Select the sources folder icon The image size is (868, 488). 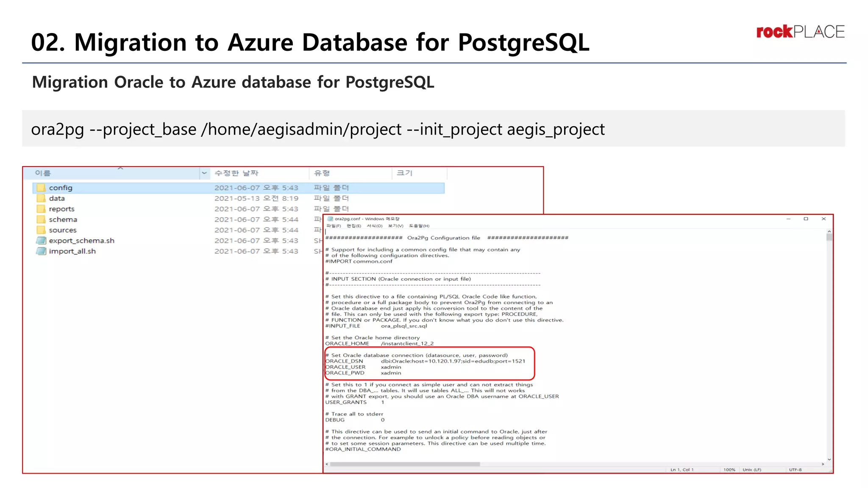[41, 230]
